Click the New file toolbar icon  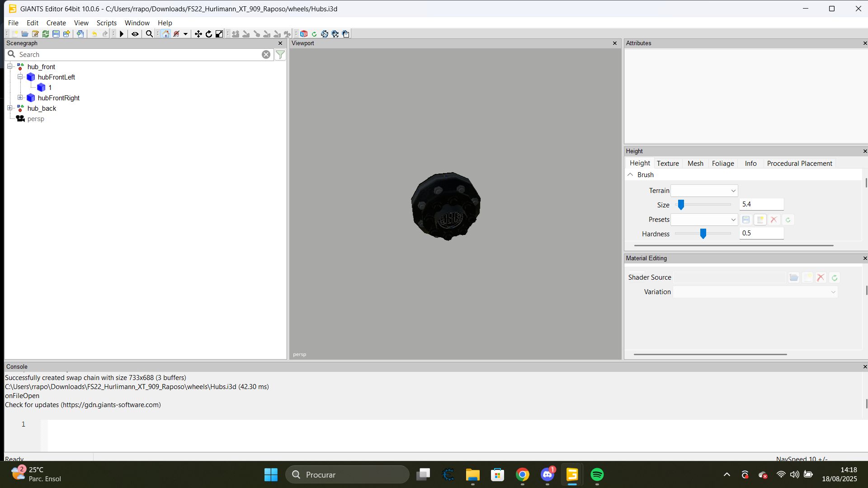pos(15,34)
